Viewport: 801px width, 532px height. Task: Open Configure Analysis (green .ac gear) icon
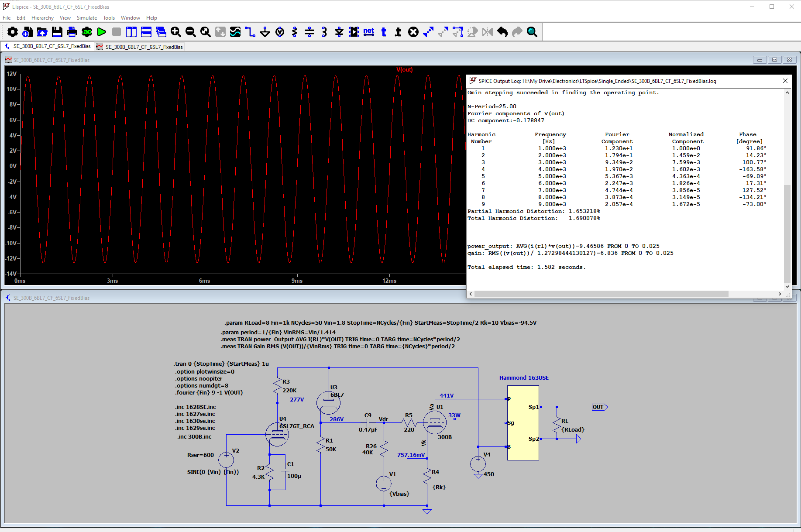point(87,32)
